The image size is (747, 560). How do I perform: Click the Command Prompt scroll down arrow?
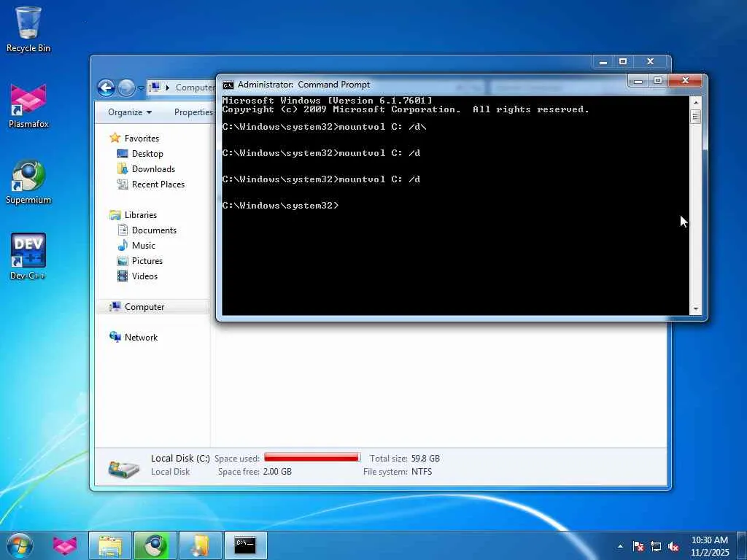click(x=695, y=309)
